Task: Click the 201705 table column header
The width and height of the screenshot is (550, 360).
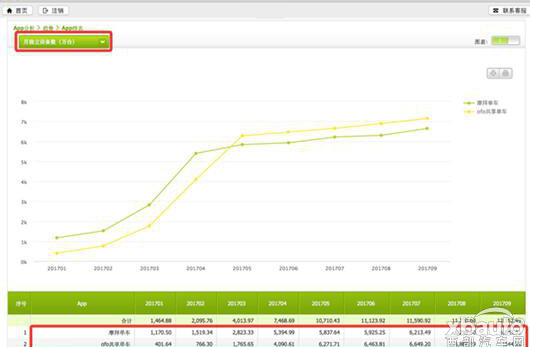Action: tap(321, 303)
